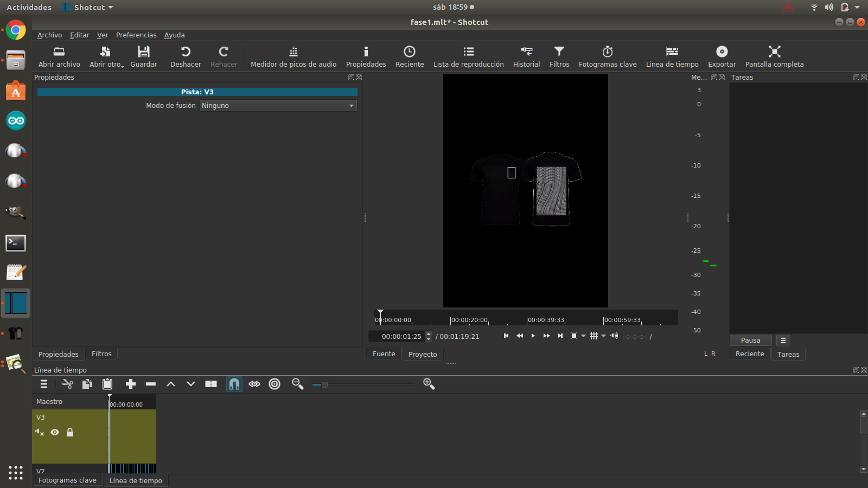Open the Medidor de picos de audio panel
The width and height of the screenshot is (868, 488).
tap(293, 56)
